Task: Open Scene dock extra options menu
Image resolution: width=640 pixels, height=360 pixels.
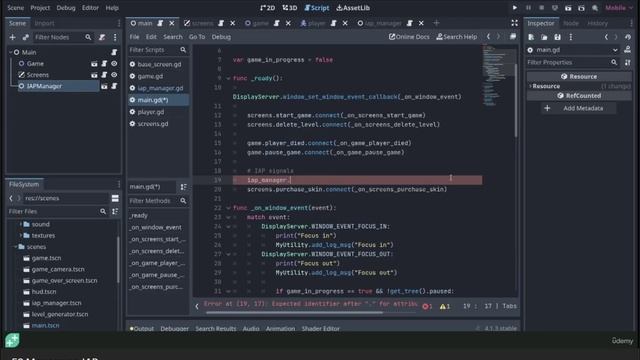Action: pos(115,37)
